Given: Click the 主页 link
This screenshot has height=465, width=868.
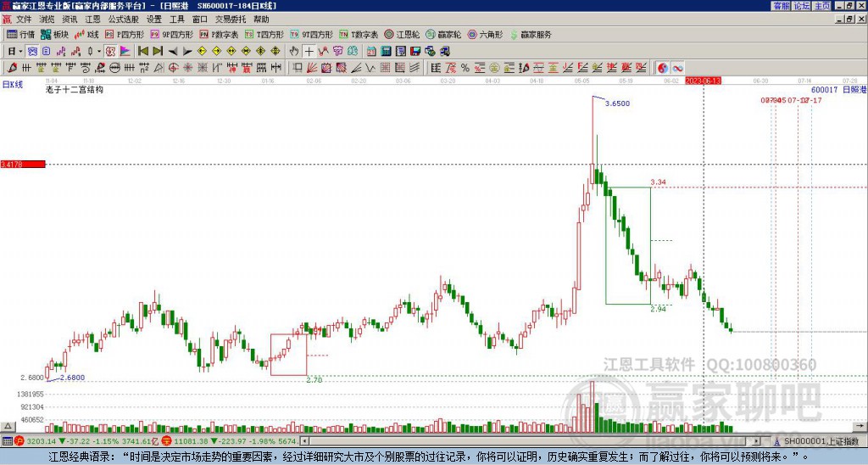Looking at the screenshot, I should pos(822,6).
